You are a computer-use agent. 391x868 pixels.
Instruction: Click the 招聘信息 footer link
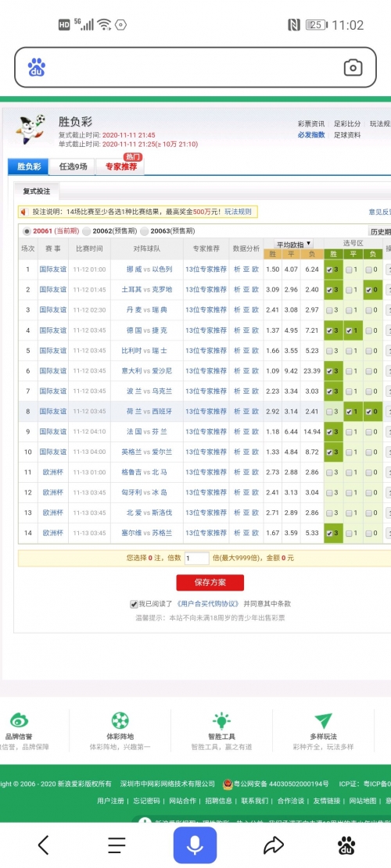pyautogui.click(x=219, y=801)
